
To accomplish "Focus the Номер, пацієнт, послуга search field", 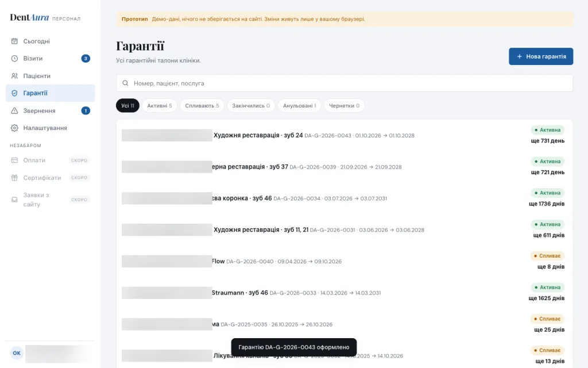I will [x=345, y=83].
